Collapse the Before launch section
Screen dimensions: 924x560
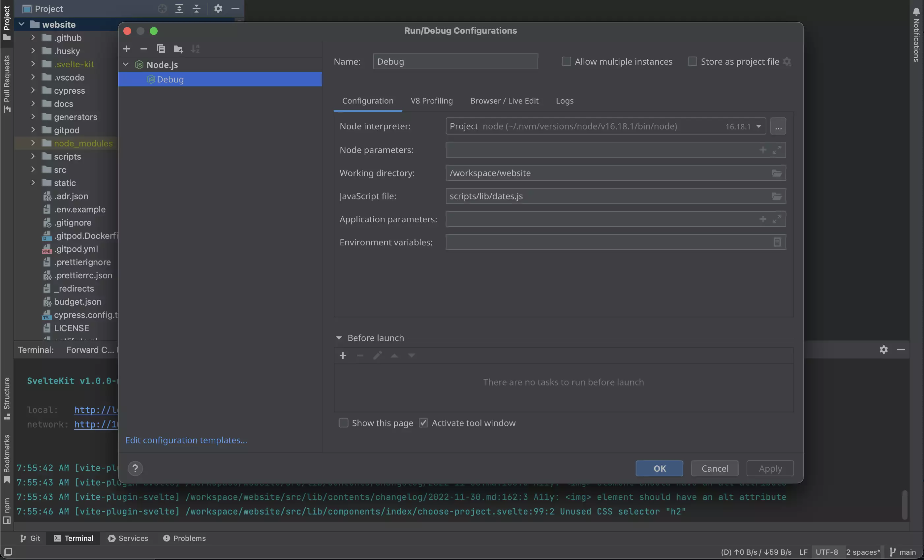(339, 338)
